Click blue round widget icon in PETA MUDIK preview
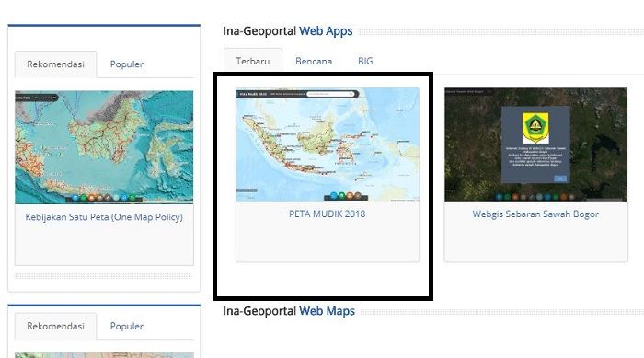 [334, 196]
